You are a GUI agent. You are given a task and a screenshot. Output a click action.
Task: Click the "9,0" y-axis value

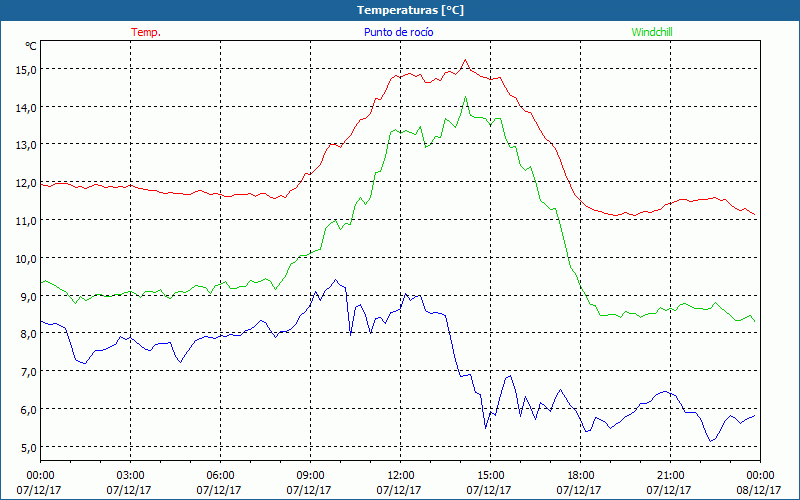coord(29,296)
